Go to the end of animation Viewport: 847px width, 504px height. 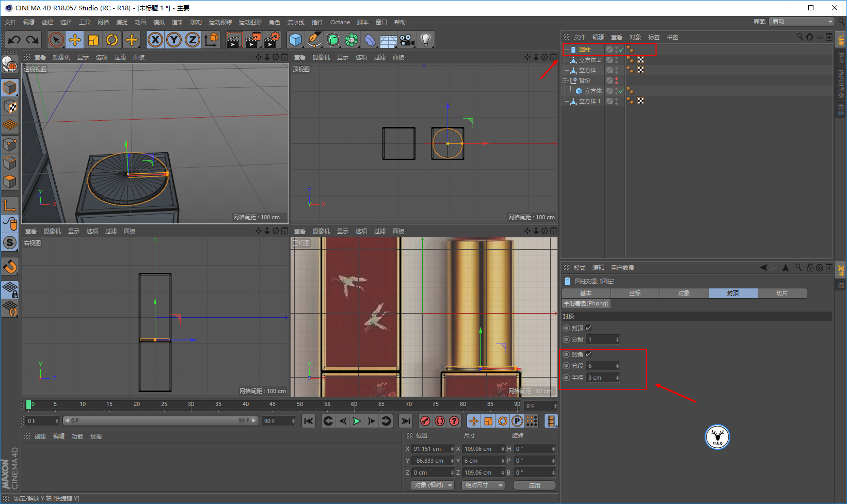tap(406, 421)
